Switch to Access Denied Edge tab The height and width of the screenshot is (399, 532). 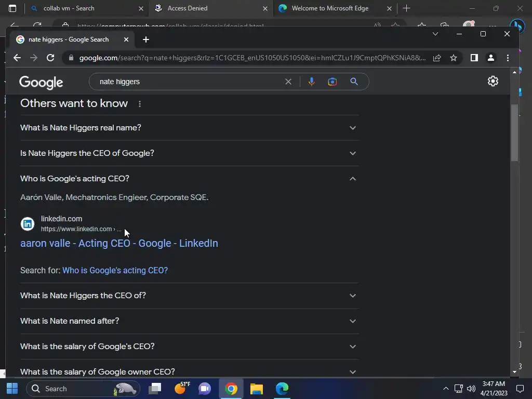210,8
